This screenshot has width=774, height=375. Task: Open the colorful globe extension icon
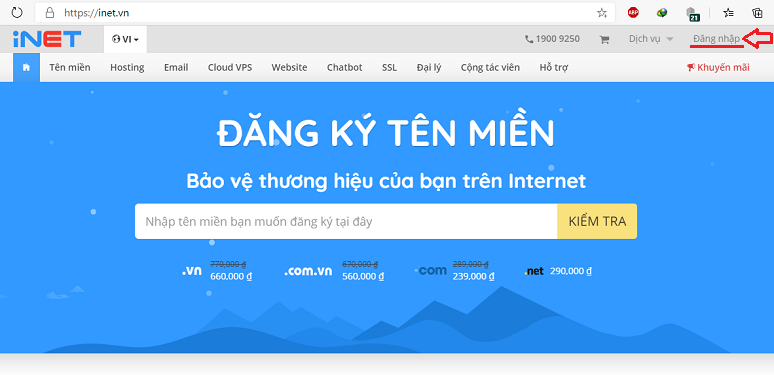(x=662, y=13)
